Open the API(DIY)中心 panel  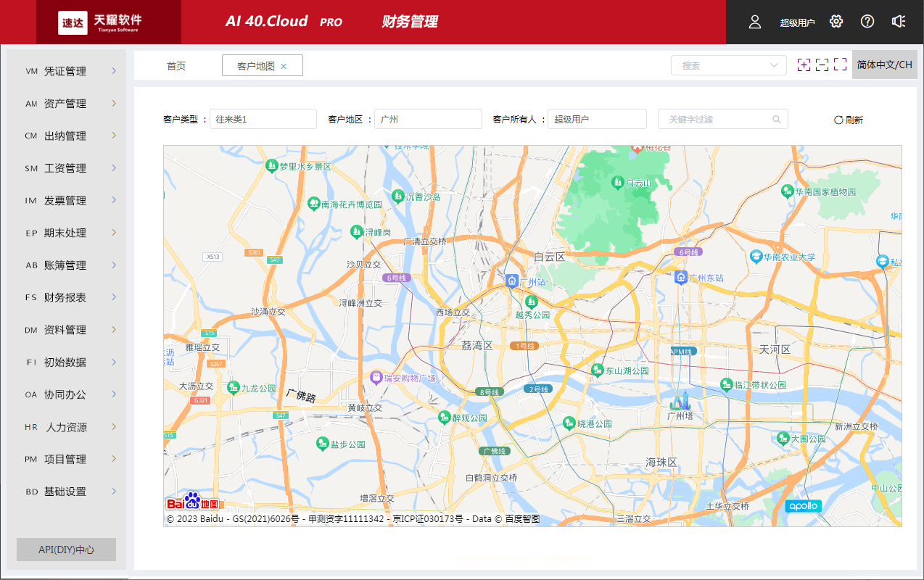tap(66, 549)
